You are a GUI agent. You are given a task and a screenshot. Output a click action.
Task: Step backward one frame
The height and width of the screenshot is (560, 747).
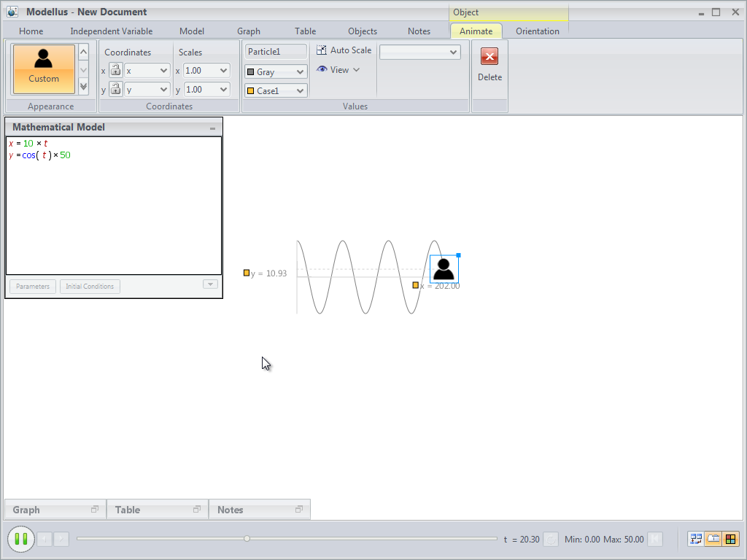pyautogui.click(x=44, y=539)
